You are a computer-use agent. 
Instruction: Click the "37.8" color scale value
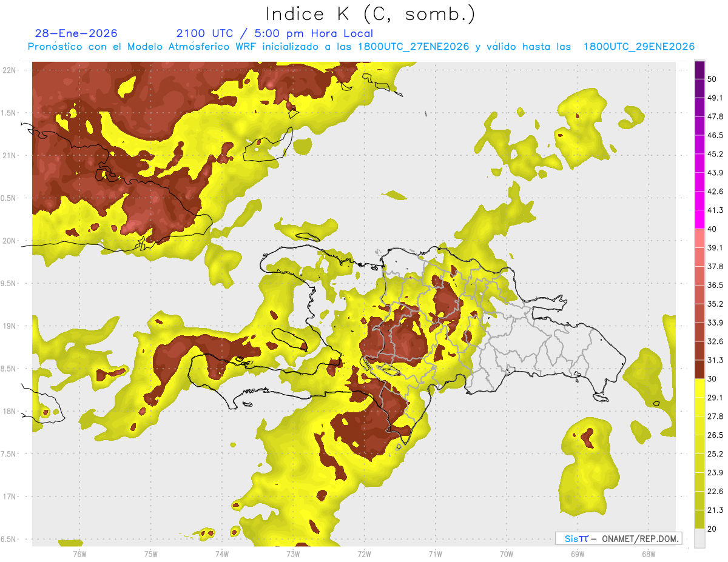click(x=715, y=266)
